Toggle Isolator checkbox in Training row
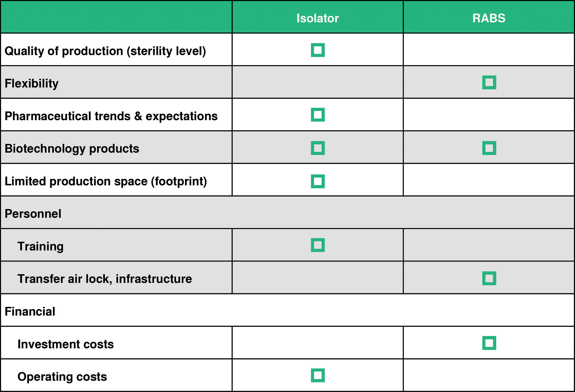The image size is (575, 392). [x=318, y=245]
